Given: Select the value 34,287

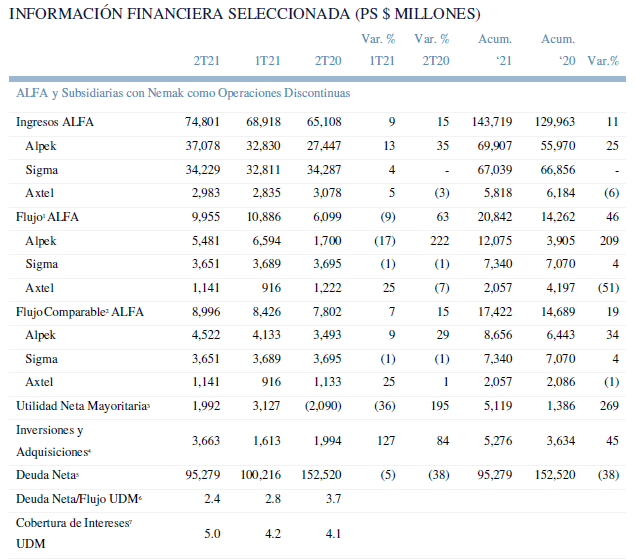Looking at the screenshot, I should click(324, 170).
